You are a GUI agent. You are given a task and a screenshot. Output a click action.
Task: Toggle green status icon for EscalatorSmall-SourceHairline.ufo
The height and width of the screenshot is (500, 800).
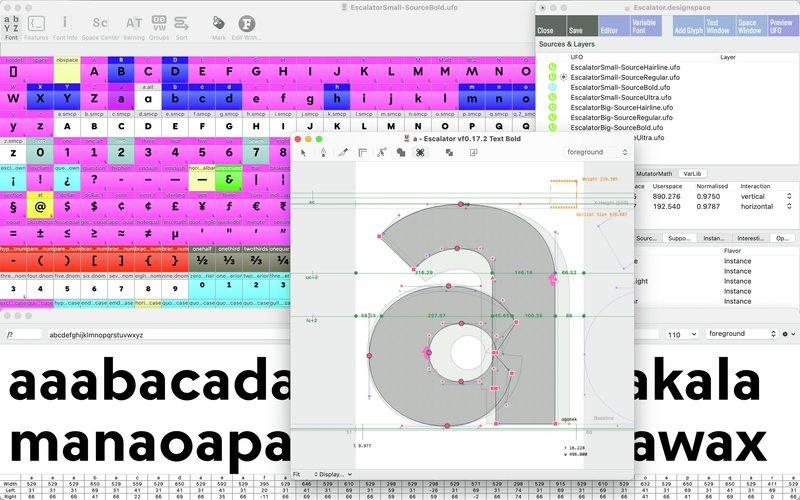click(550, 66)
